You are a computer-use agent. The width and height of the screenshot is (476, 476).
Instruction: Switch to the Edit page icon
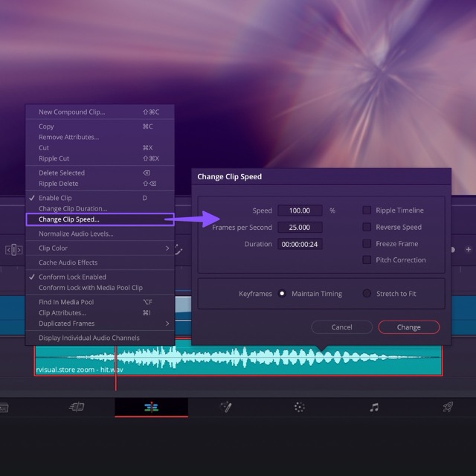(x=151, y=407)
